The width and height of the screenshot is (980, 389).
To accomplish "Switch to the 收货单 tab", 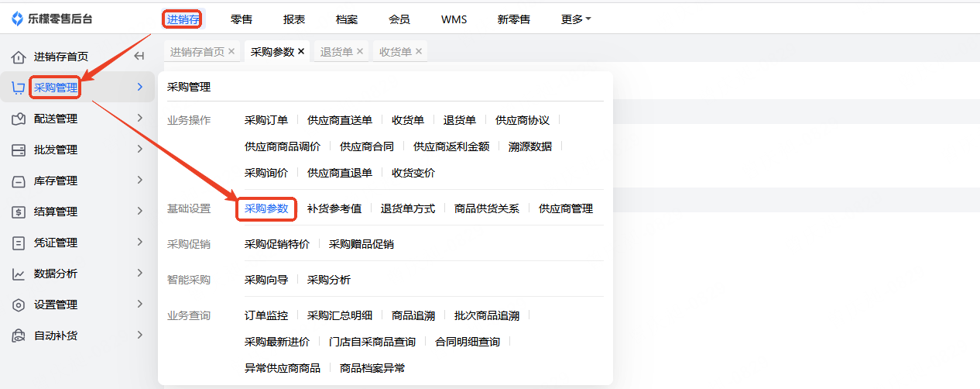I will click(396, 52).
